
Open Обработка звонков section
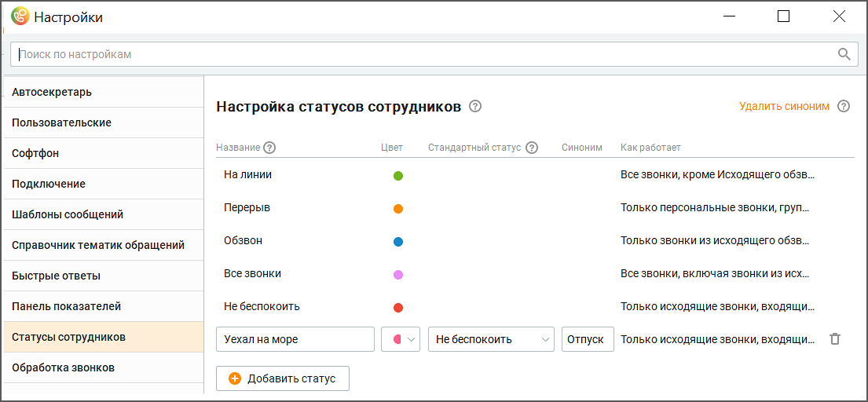(104, 367)
